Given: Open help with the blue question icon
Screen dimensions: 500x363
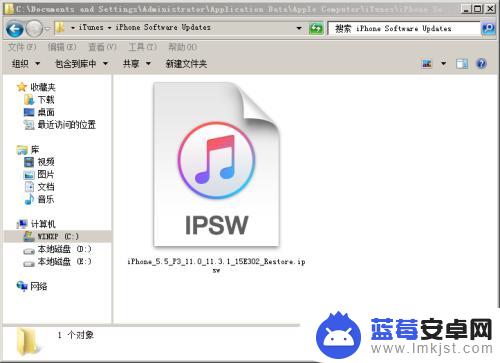Looking at the screenshot, I should point(481,63).
